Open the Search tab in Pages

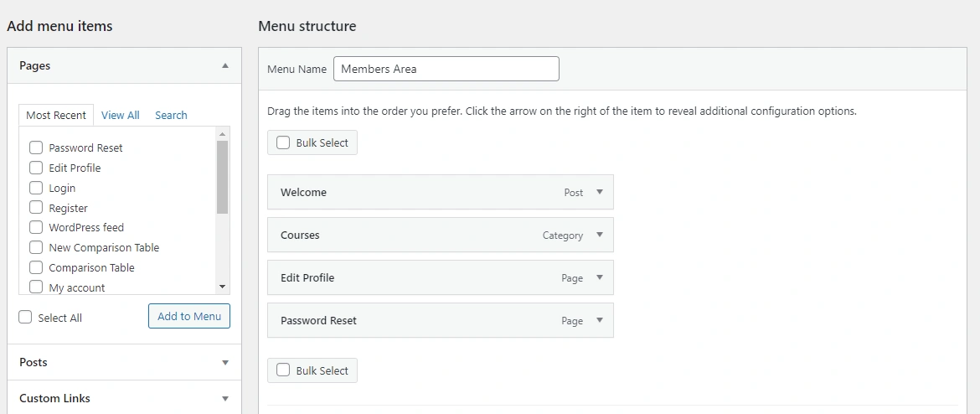click(x=171, y=115)
